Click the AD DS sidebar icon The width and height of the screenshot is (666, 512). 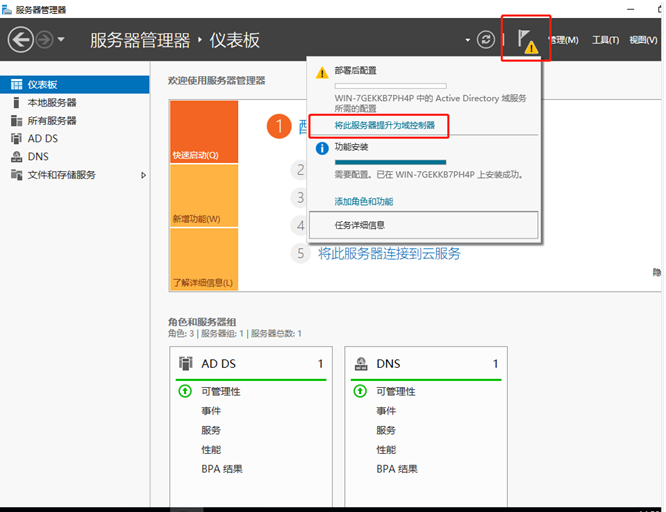(x=17, y=139)
